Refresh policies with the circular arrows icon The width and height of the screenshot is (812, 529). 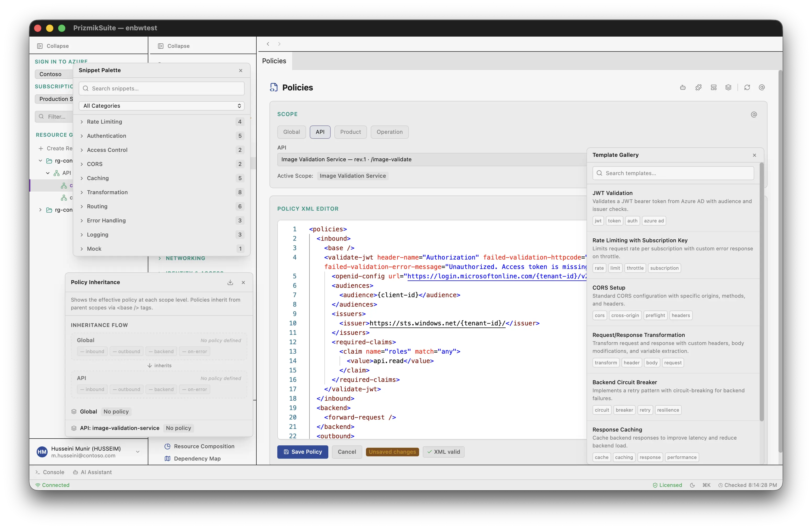click(747, 88)
